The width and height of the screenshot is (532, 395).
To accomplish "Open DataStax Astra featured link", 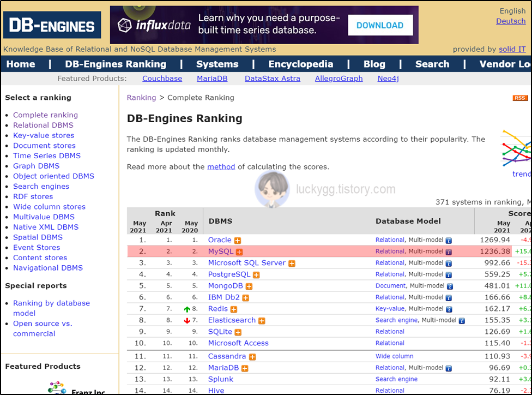I will click(273, 79).
